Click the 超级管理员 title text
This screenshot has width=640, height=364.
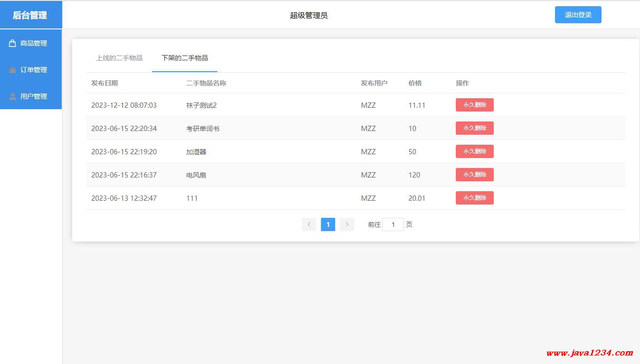[309, 15]
